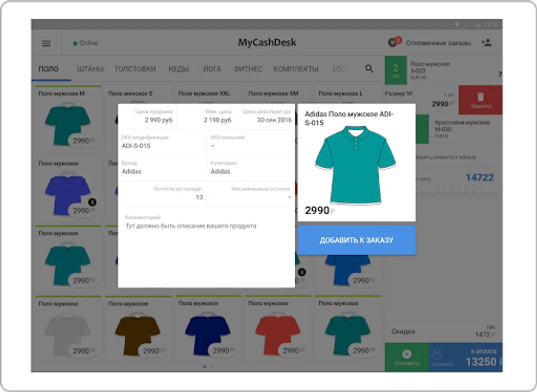Click the pause icon on Отложить
Image resolution: width=537 pixels, height=392 pixels.
tap(407, 354)
